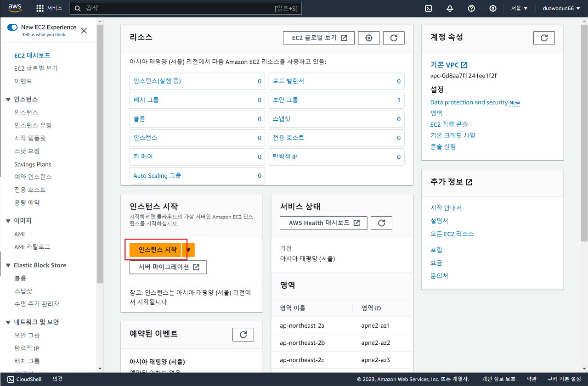The height and width of the screenshot is (386, 588).
Task: Select apne2-az2 zone ID
Action: tap(376, 343)
